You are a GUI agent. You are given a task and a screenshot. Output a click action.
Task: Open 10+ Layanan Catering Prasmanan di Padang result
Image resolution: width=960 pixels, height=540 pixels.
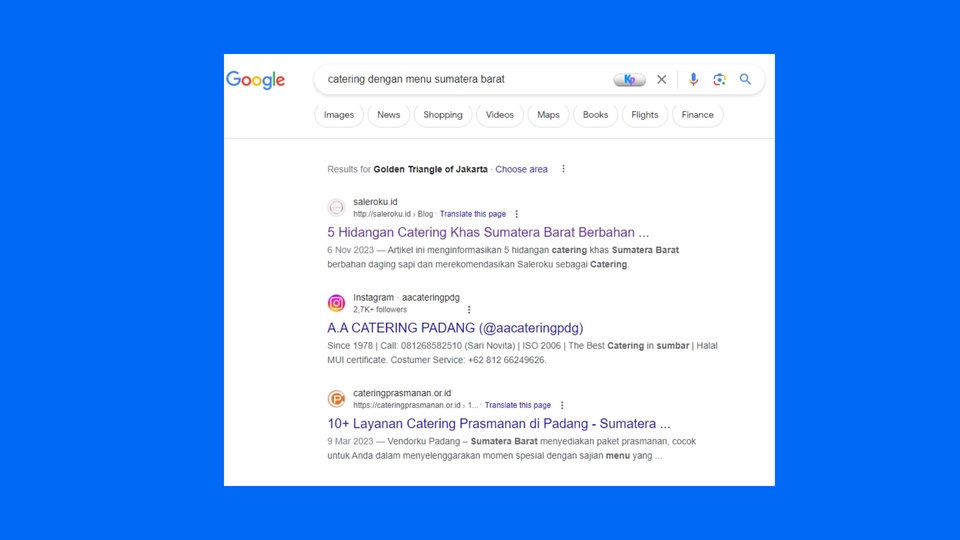499,424
